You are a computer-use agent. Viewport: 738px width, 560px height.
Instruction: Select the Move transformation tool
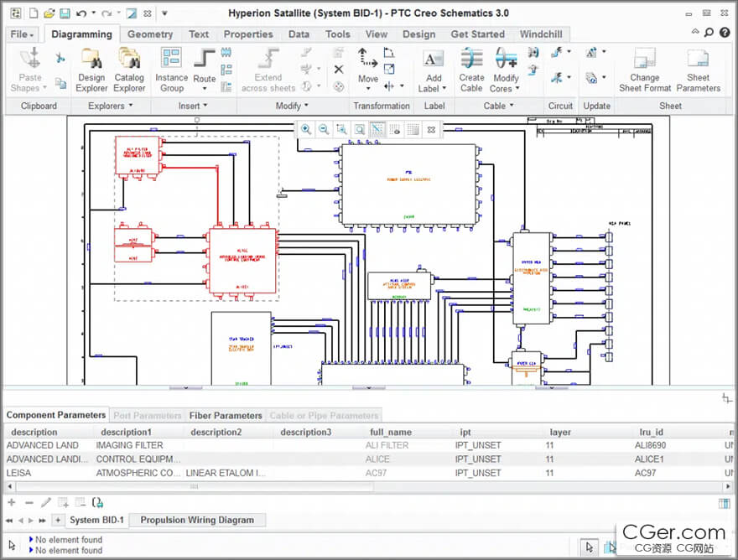coord(368,70)
